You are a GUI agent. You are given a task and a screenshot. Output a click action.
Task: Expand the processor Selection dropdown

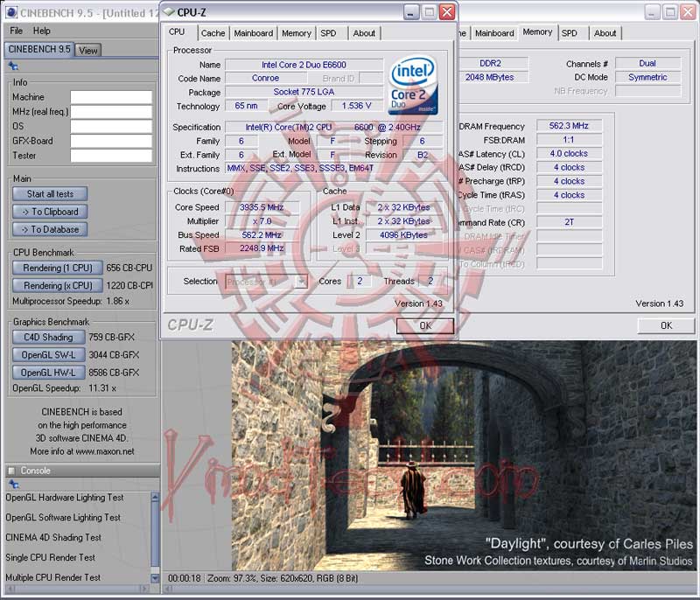point(302,281)
